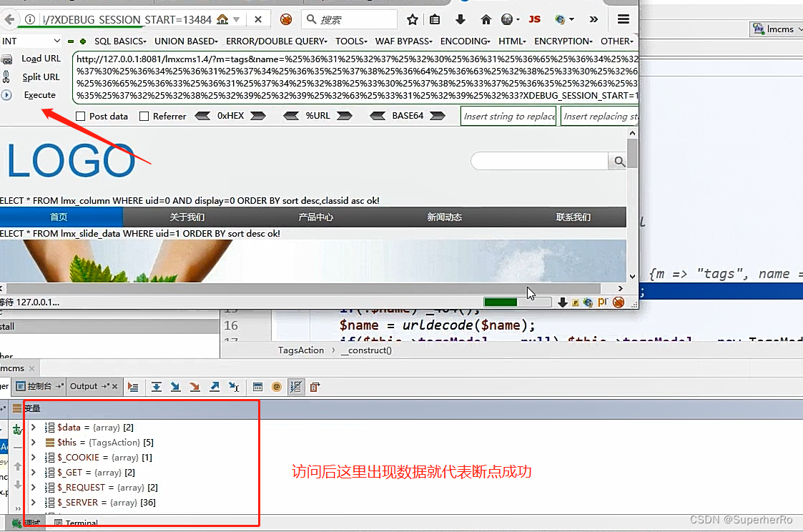Click the Run to Cursor debugger icon
The image size is (803, 532).
coord(234,387)
